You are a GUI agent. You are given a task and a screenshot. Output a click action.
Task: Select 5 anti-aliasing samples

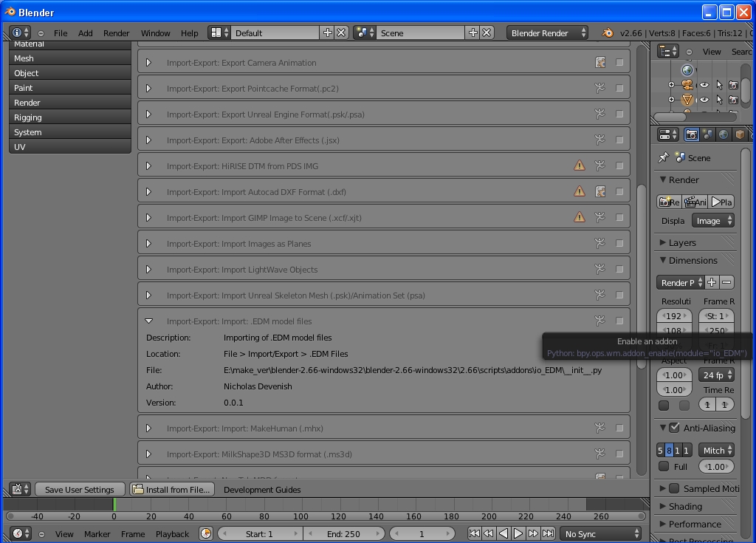point(660,451)
